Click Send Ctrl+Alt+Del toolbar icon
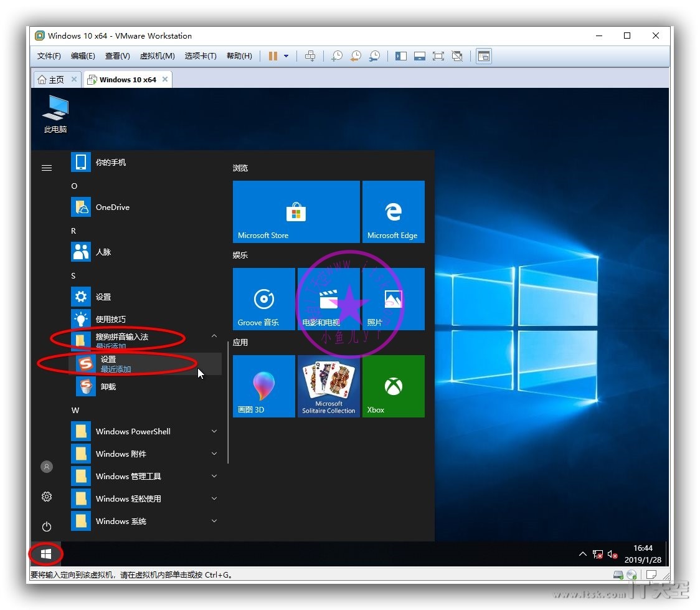The width and height of the screenshot is (700, 610). pos(310,56)
